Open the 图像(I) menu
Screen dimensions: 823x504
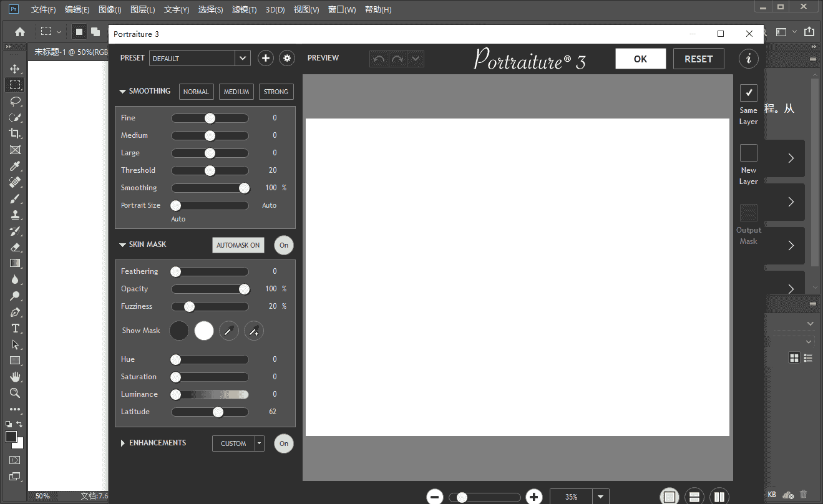pos(110,10)
